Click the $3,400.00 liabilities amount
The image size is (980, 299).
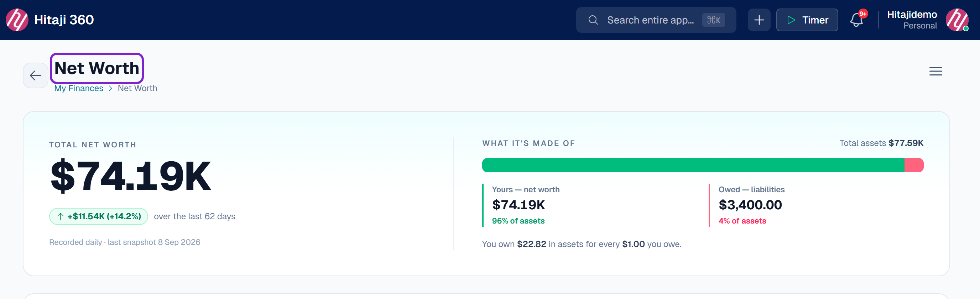(x=750, y=205)
